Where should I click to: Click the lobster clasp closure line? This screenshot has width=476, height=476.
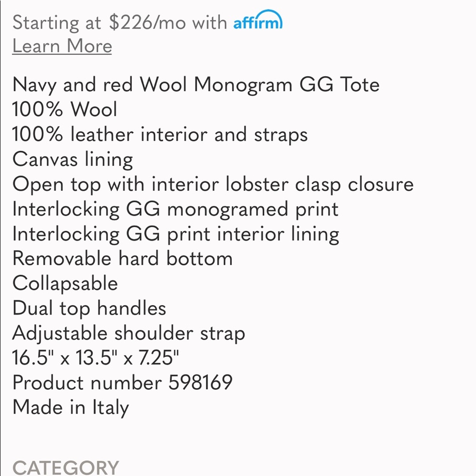pyautogui.click(x=213, y=184)
